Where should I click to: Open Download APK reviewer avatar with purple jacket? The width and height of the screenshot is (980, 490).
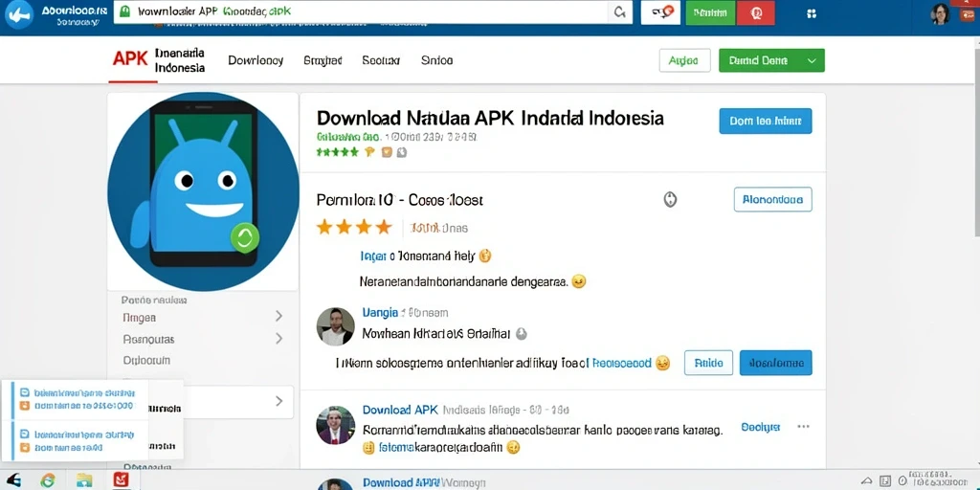335,425
